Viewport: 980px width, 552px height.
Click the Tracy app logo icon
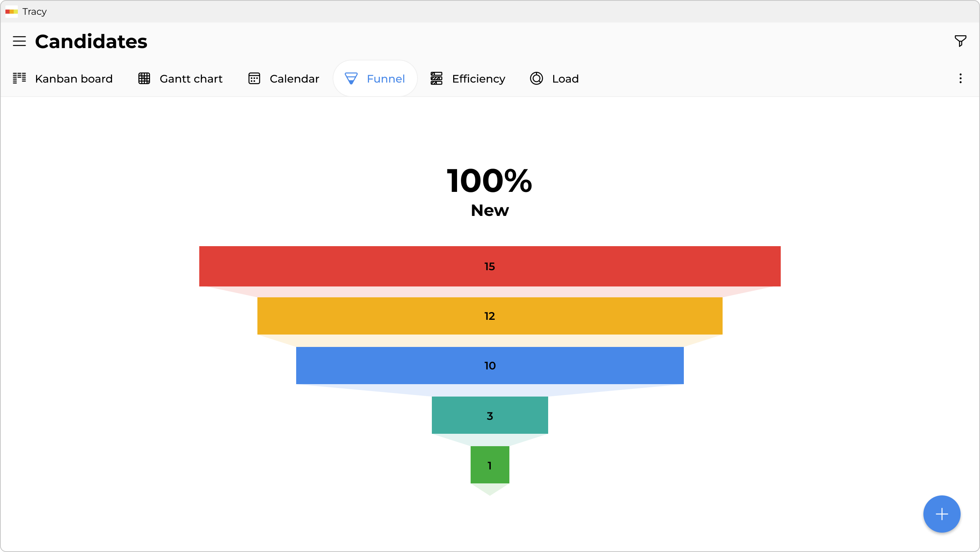point(12,12)
